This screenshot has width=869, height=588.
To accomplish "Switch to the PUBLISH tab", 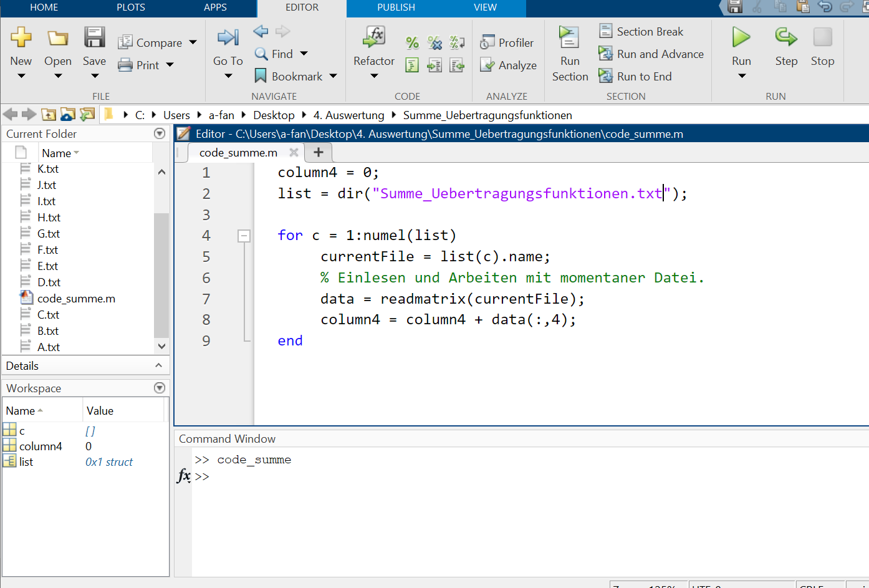I will point(396,7).
